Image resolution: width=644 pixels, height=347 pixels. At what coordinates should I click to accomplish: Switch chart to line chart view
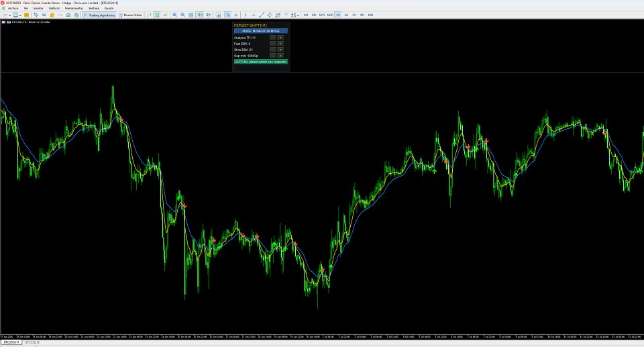point(165,15)
